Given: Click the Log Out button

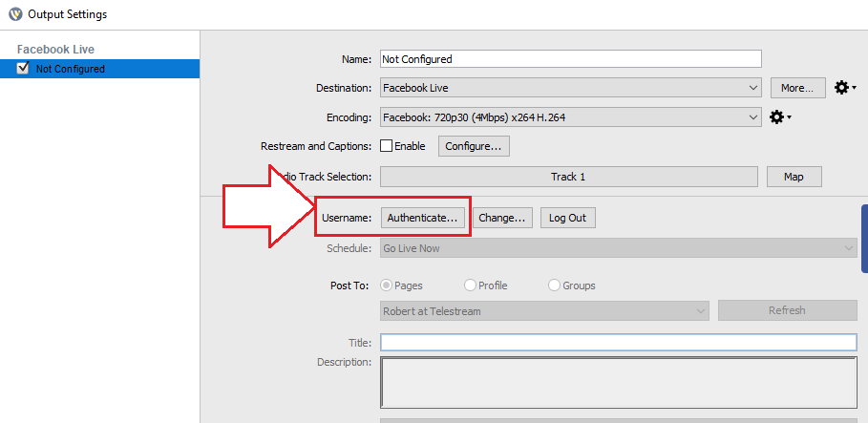Looking at the screenshot, I should [567, 218].
